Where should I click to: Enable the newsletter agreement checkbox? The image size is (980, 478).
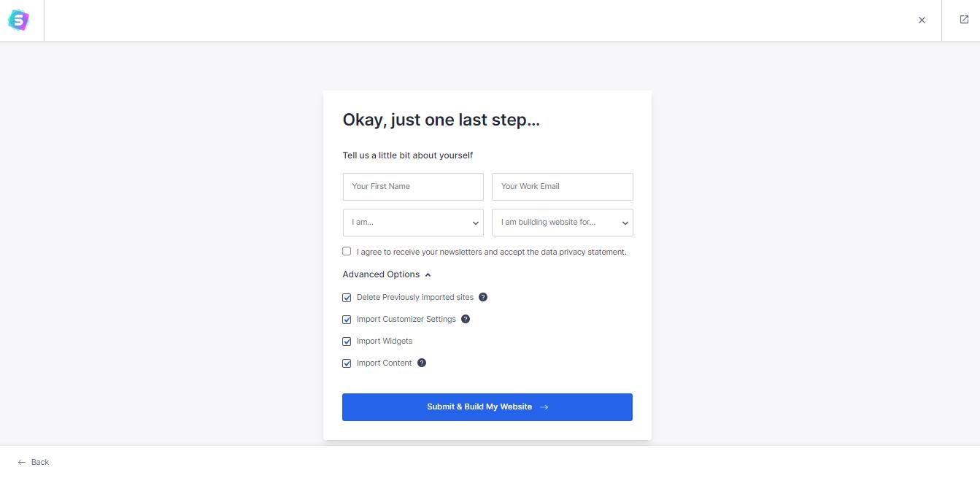[347, 251]
